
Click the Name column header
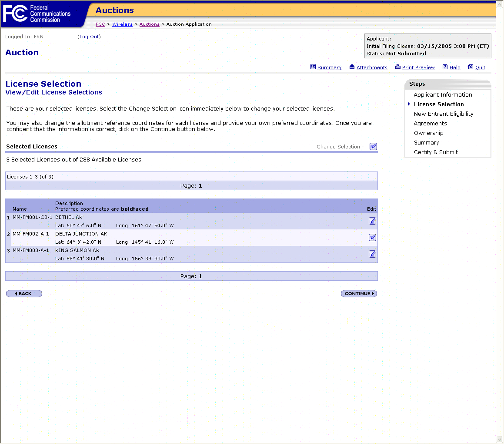point(20,209)
